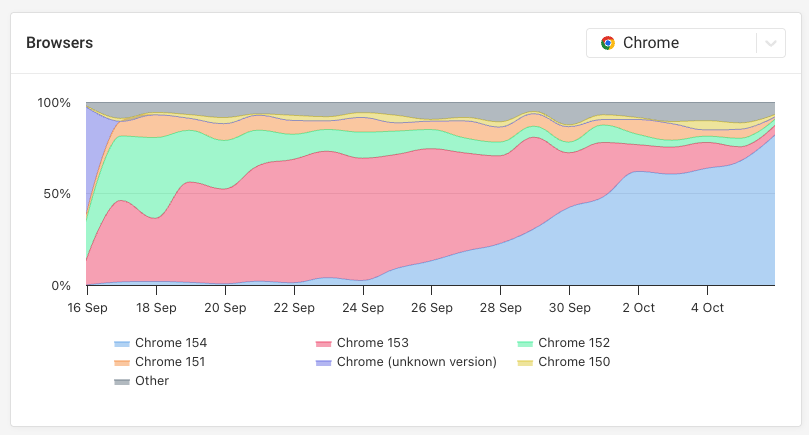Click the green Chrome 152 color swatch

tap(525, 344)
